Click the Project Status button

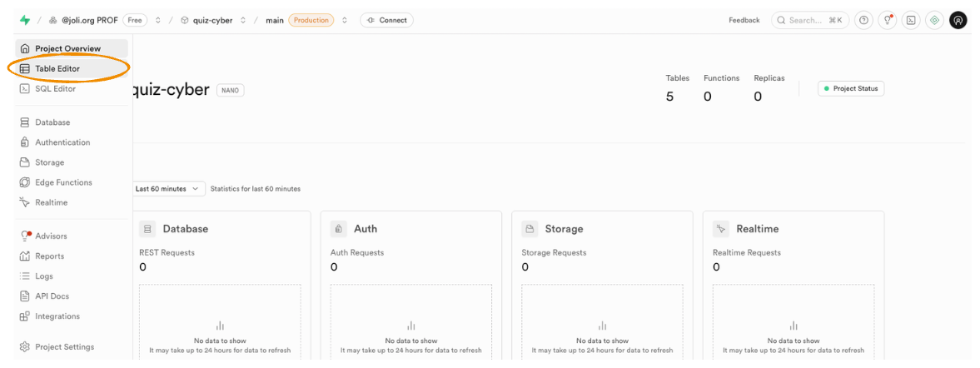850,88
